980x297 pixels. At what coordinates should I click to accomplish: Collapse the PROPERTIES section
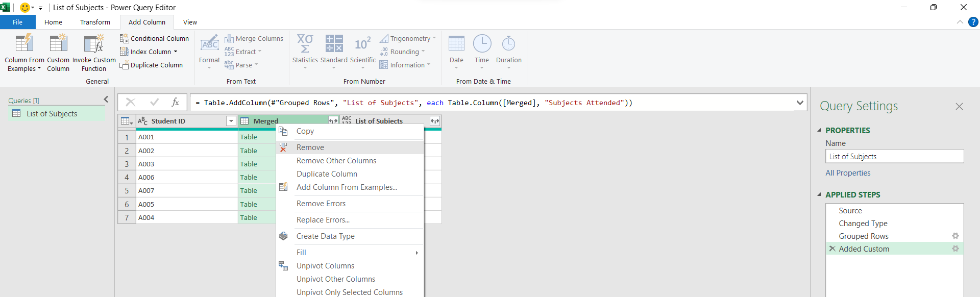tap(819, 130)
